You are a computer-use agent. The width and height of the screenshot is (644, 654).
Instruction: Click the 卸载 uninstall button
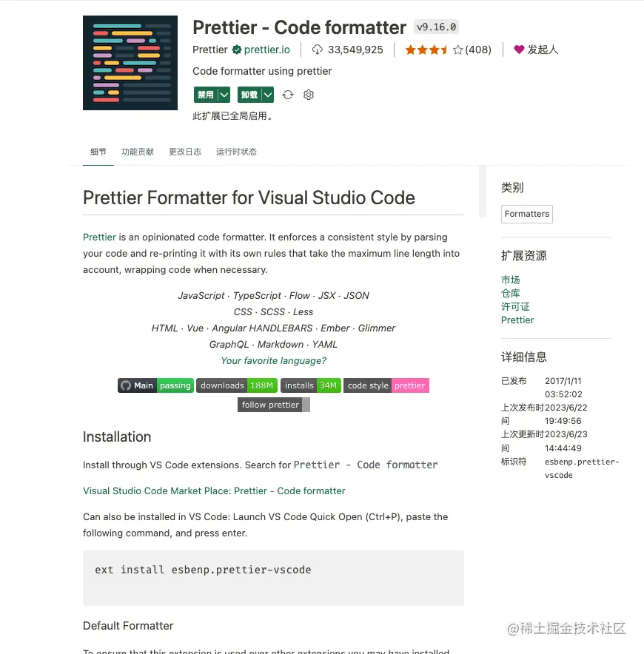(249, 95)
